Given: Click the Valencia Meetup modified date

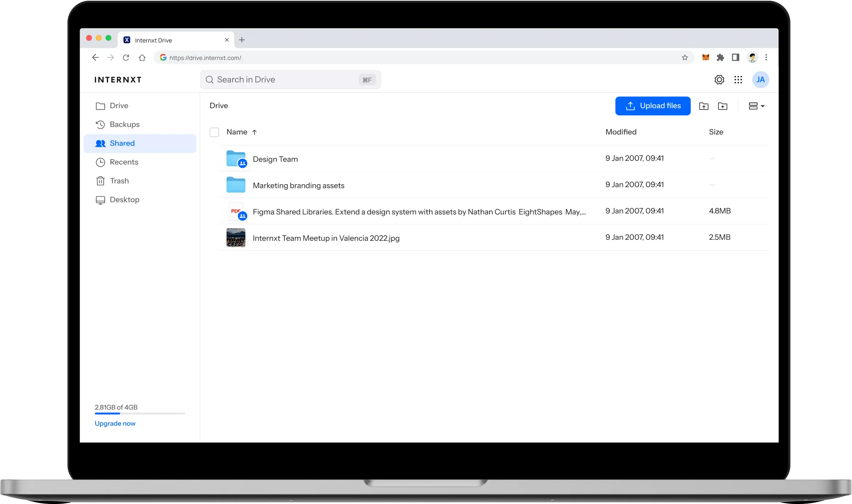Looking at the screenshot, I should [x=635, y=237].
